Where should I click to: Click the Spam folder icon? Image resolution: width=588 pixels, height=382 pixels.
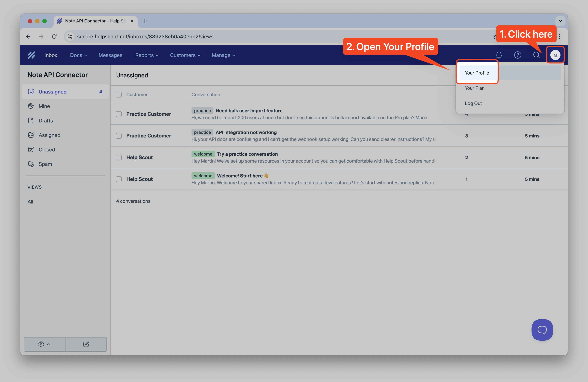click(31, 164)
